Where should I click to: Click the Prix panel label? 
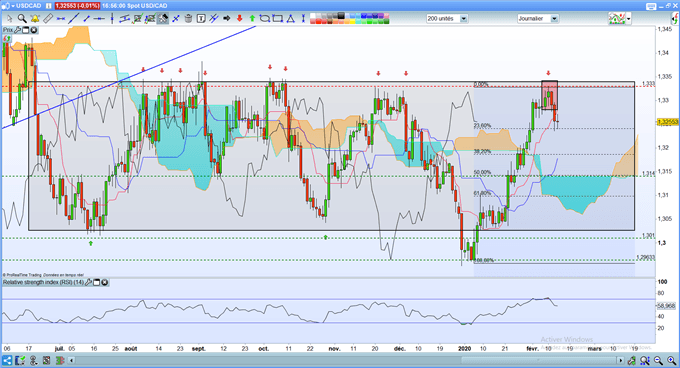8,30
